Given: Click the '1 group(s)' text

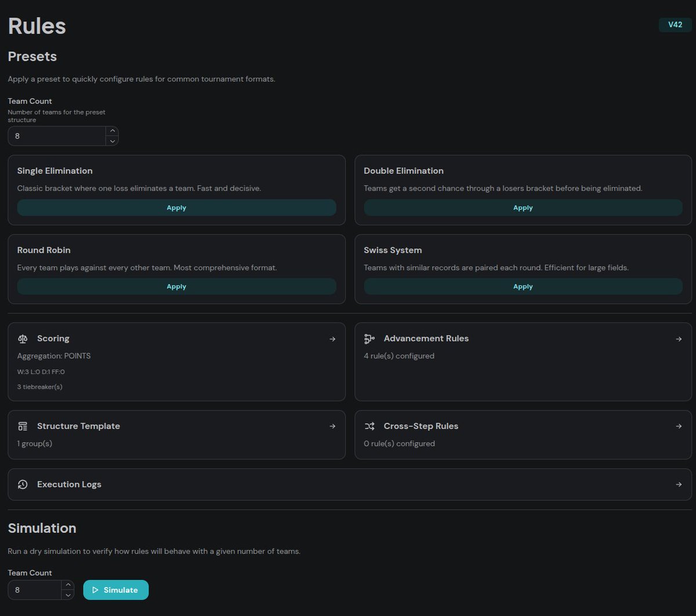Looking at the screenshot, I should 35,444.
